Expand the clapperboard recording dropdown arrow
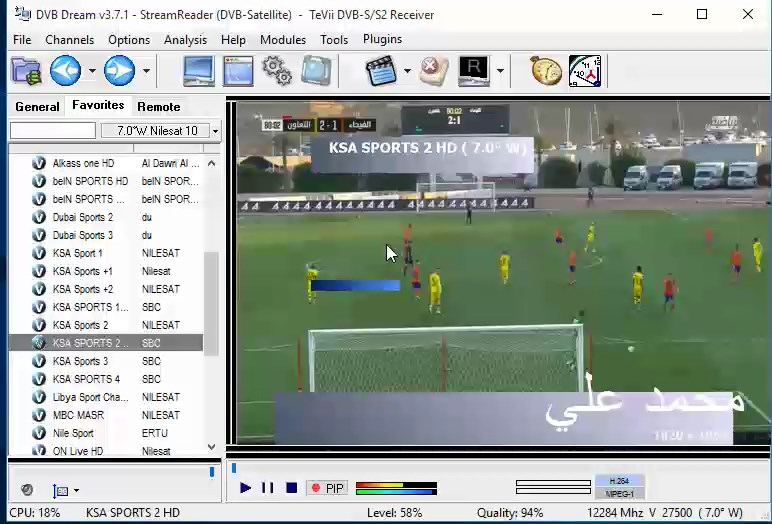 407,71
